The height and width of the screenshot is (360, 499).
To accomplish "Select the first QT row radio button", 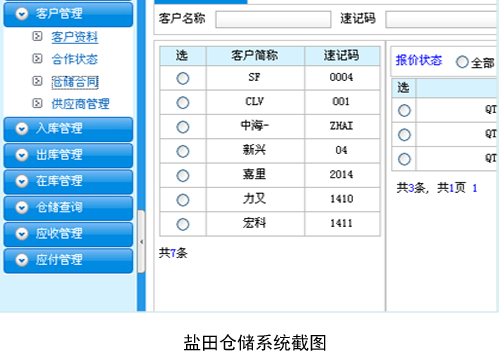I will tap(404, 110).
